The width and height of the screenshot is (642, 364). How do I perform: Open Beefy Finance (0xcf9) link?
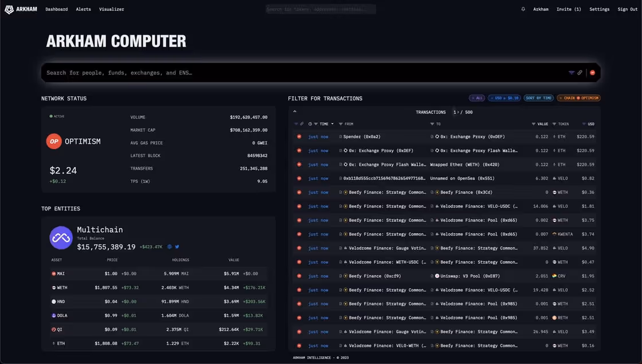[375, 276]
